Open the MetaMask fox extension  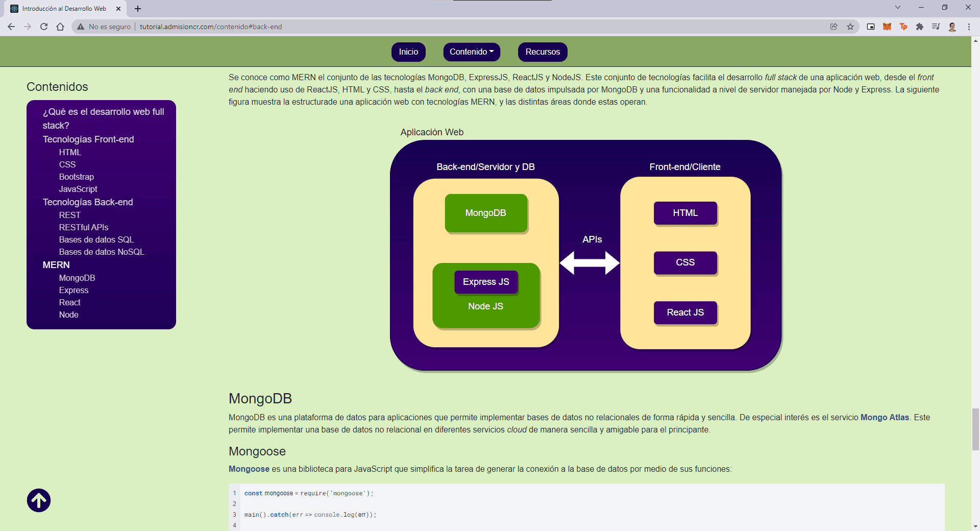click(887, 27)
